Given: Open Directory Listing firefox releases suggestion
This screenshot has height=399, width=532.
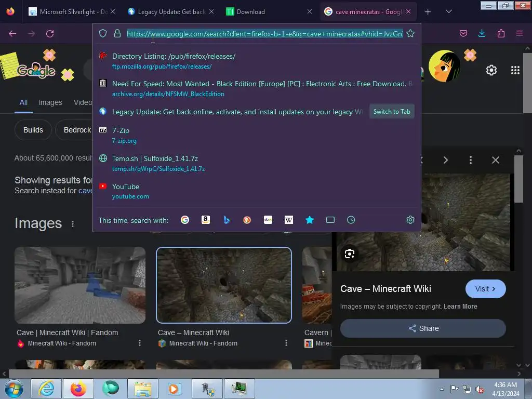Looking at the screenshot, I should coord(256,61).
